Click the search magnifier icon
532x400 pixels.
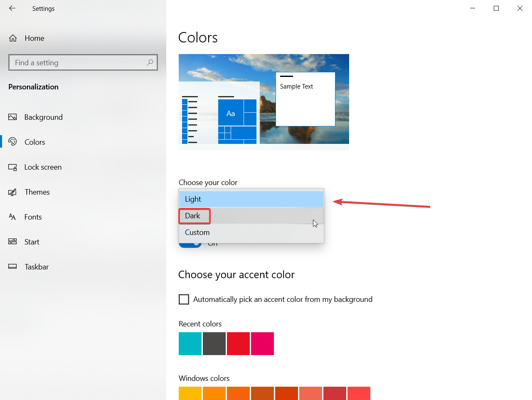(x=150, y=62)
